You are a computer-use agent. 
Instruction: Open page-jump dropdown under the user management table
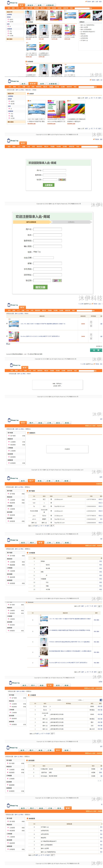coord(52,526)
